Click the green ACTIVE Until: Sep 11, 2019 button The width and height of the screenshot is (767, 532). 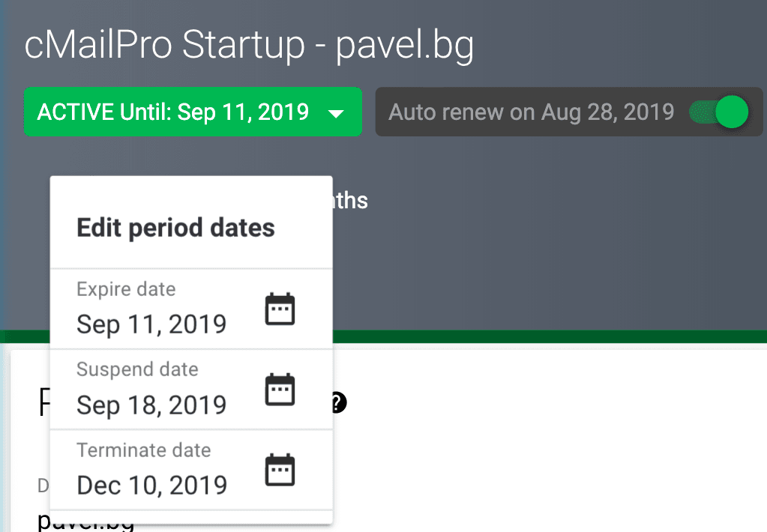pos(172,112)
